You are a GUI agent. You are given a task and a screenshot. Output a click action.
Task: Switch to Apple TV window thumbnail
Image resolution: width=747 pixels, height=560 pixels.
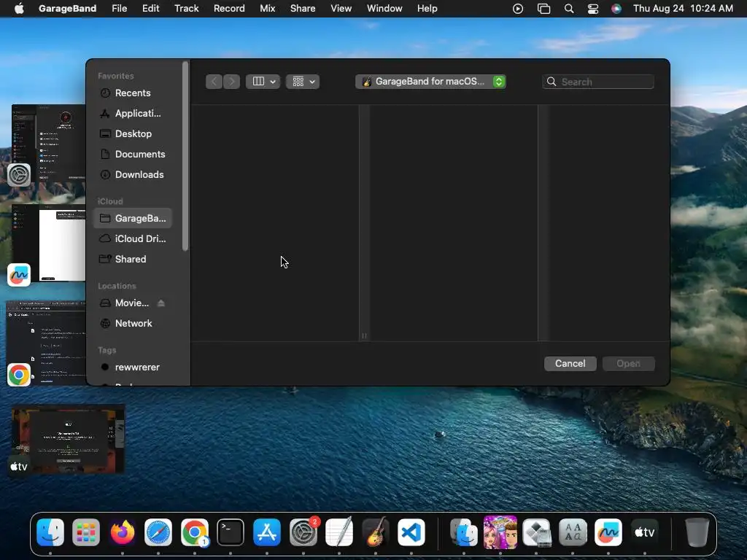[68, 438]
